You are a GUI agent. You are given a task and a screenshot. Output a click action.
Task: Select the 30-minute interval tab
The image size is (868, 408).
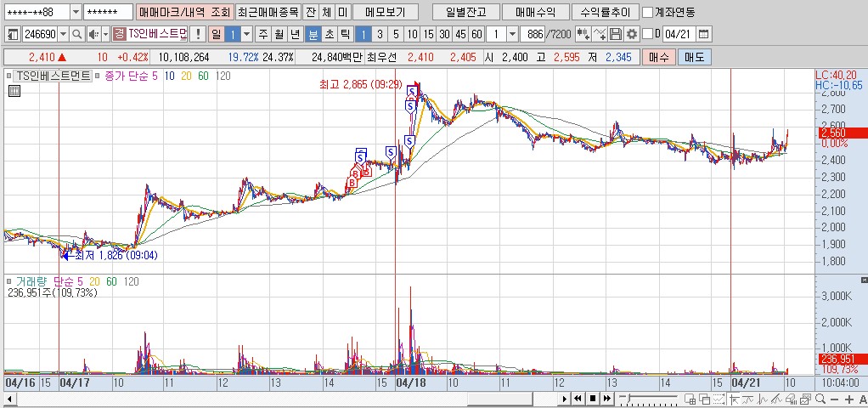pos(444,34)
